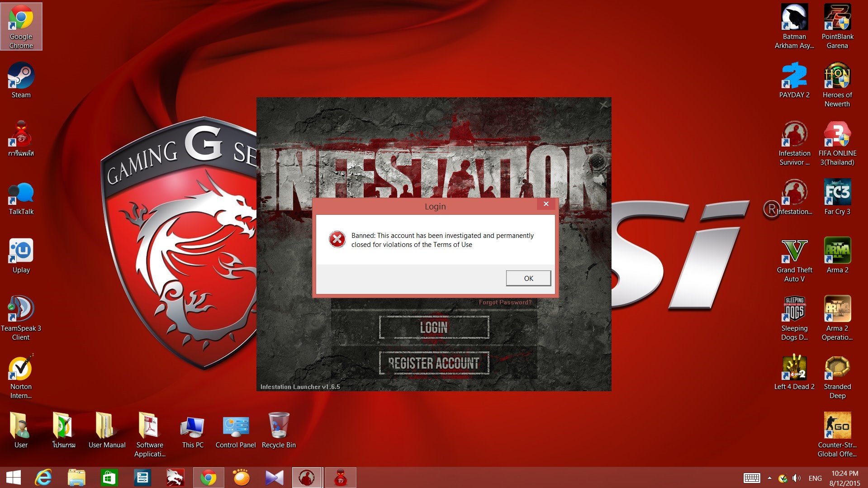Switch to the Infestation launcher taskbar button
This screenshot has width=868, height=488.
(307, 478)
